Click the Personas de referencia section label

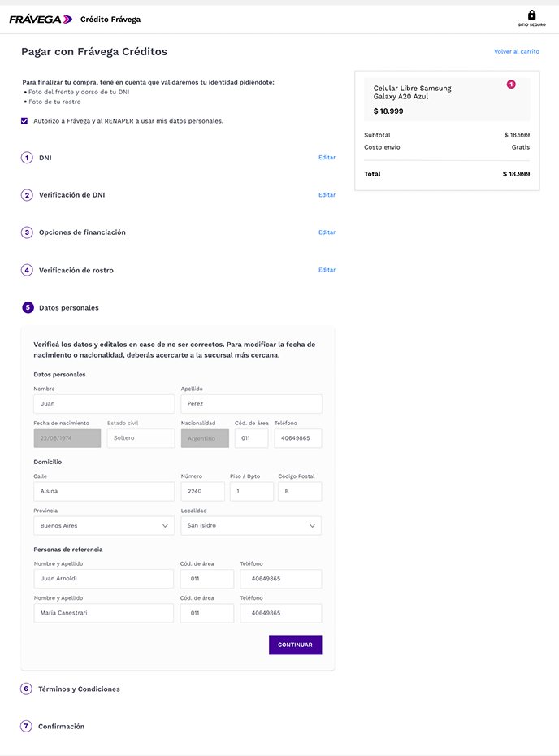pos(68,550)
